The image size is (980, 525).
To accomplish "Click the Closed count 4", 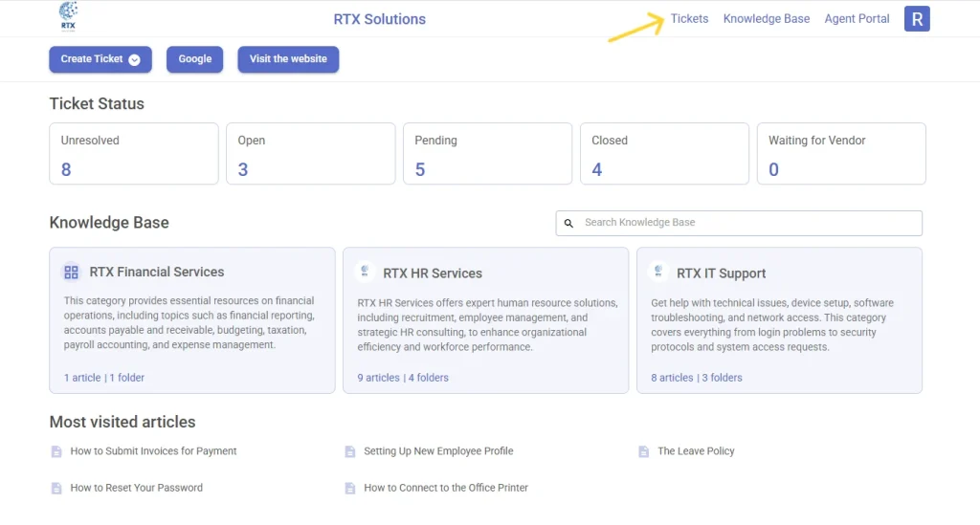I will point(597,170).
